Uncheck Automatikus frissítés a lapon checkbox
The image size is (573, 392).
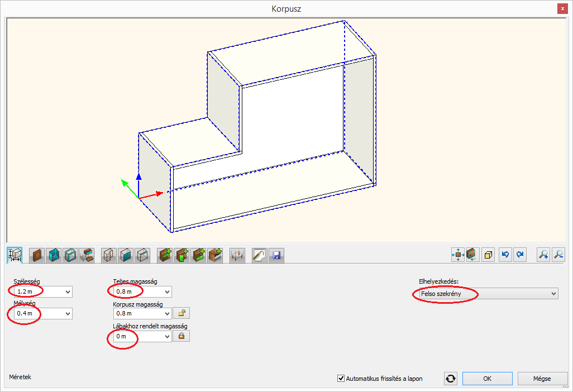[x=341, y=379]
